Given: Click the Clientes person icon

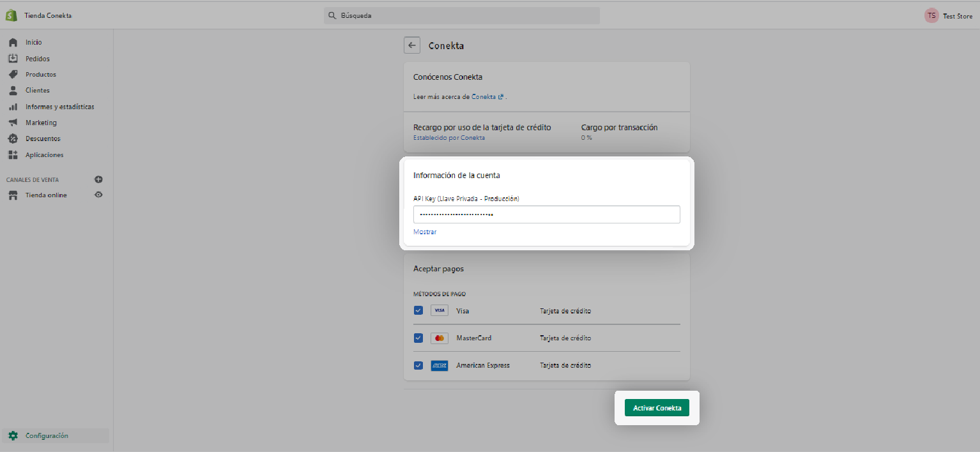Looking at the screenshot, I should (13, 90).
